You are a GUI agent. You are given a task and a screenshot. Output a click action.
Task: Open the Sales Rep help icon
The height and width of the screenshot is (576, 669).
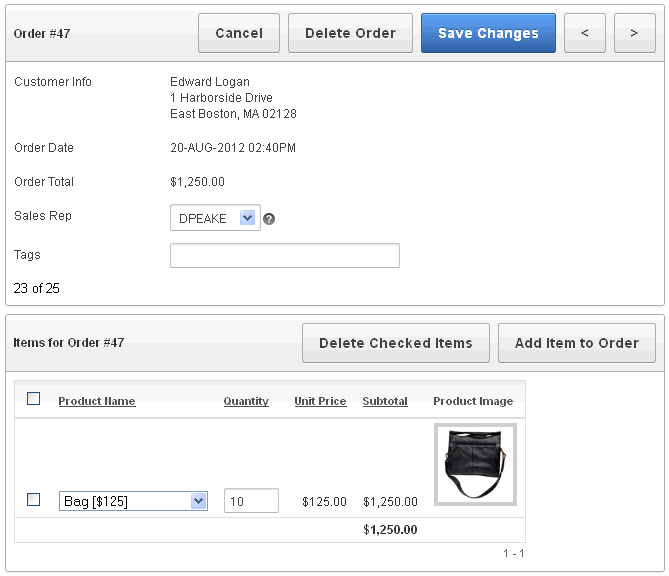tap(269, 219)
